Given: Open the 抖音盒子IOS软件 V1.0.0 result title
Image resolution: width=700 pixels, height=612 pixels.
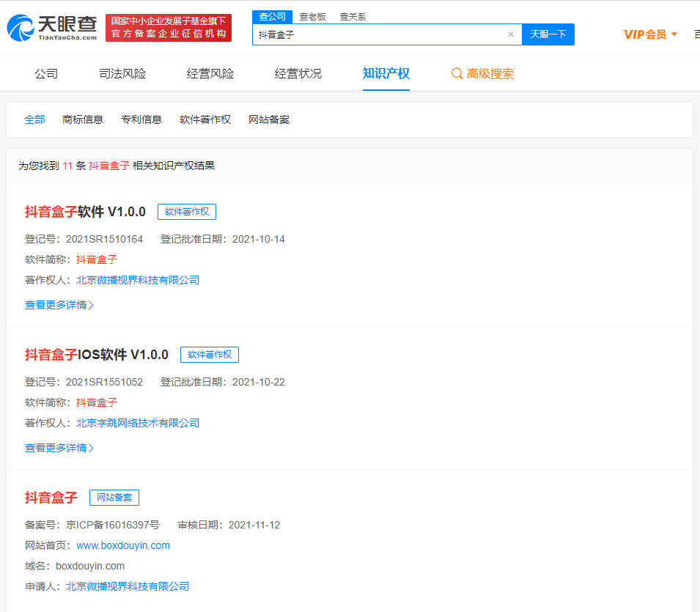Looking at the screenshot, I should coord(97,355).
